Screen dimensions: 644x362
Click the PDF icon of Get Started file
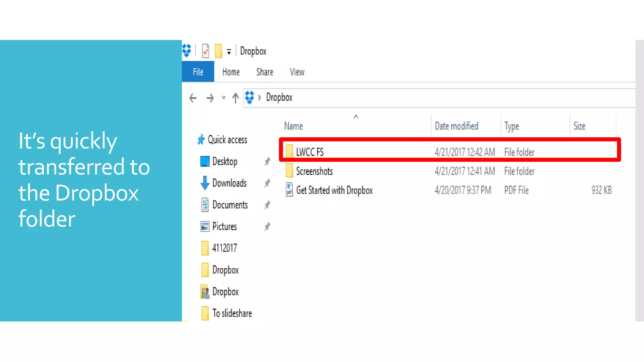click(289, 189)
